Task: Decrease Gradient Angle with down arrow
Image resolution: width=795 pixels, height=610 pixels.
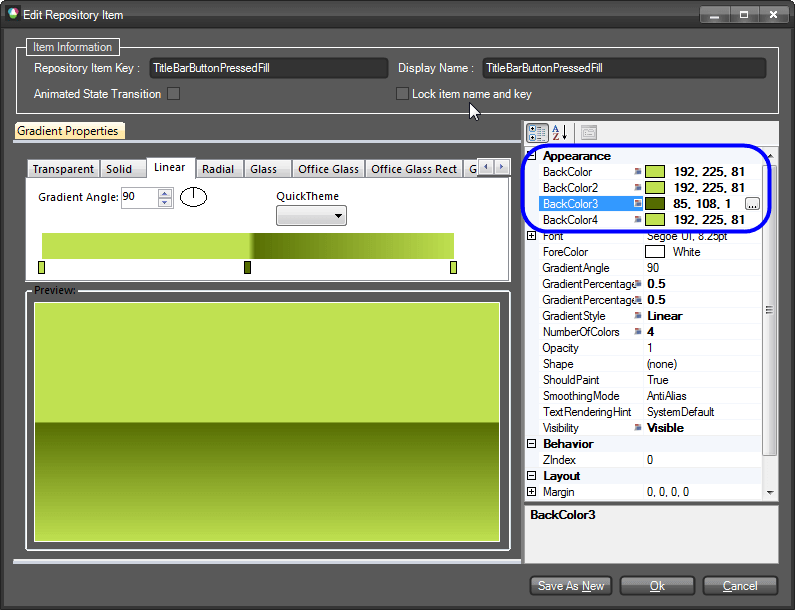Action: [165, 202]
